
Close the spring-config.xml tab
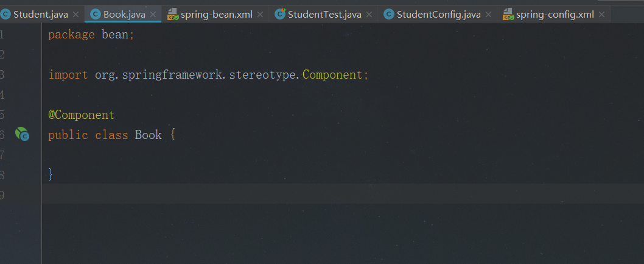(x=601, y=15)
